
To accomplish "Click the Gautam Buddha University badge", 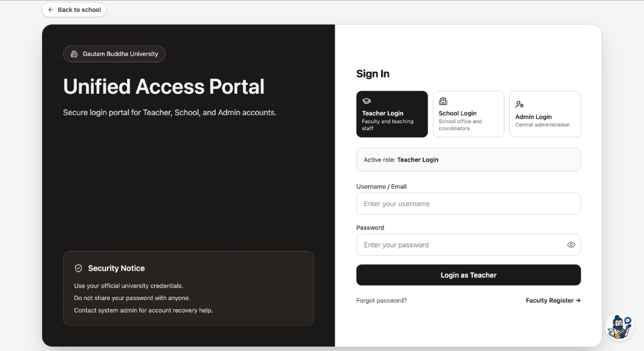I will click(114, 54).
